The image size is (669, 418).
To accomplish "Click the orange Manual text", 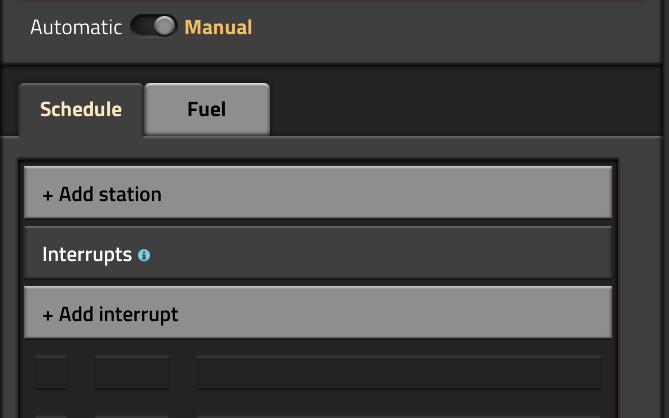I will pos(218,27).
